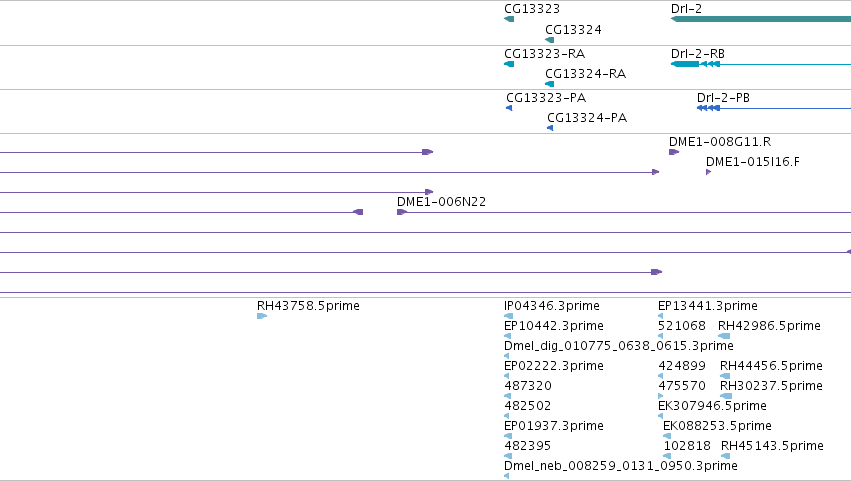This screenshot has width=851, height=481.
Task: Select the 482502 feature label
Action: tap(528, 406)
